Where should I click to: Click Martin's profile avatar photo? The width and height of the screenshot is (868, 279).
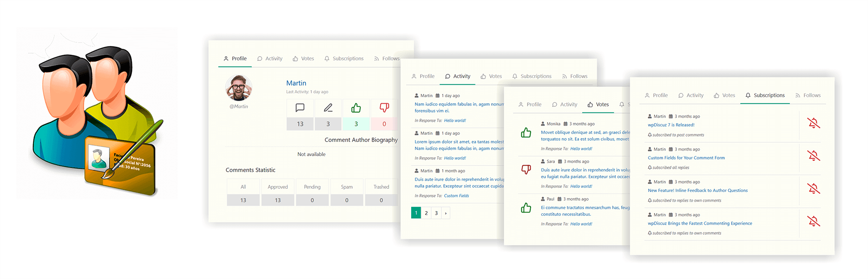pyautogui.click(x=238, y=87)
